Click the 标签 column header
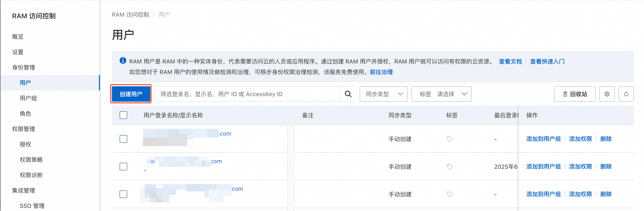The width and height of the screenshot is (644, 211). click(x=452, y=115)
